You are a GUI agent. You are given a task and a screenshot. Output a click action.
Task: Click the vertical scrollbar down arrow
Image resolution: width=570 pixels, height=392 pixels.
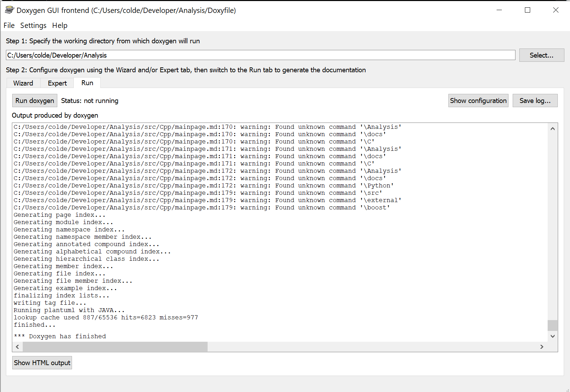pos(553,336)
